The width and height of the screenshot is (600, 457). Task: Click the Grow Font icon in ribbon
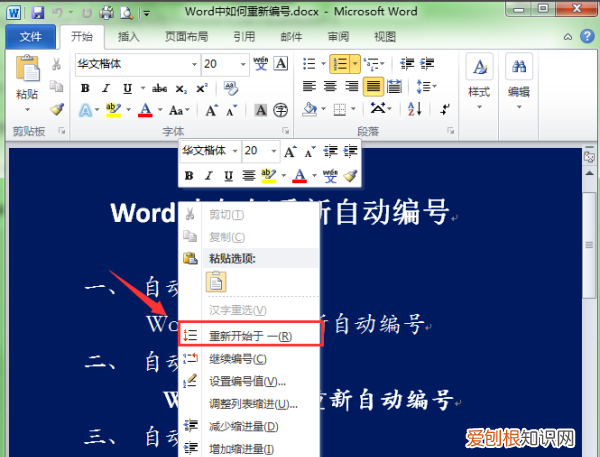[x=212, y=111]
